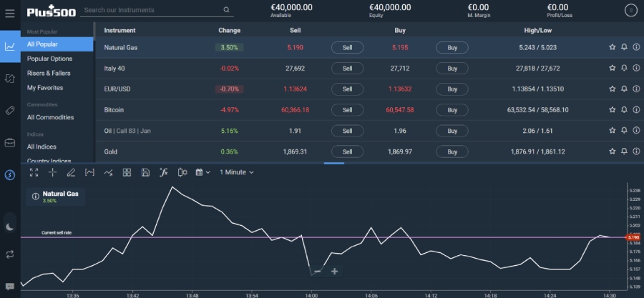Save the chart with disk icon

coord(145,172)
